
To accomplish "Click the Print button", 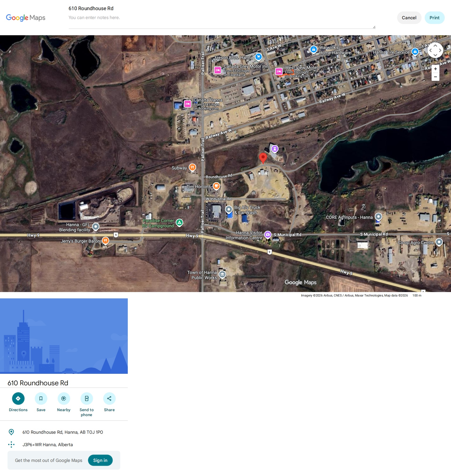I will [x=434, y=18].
